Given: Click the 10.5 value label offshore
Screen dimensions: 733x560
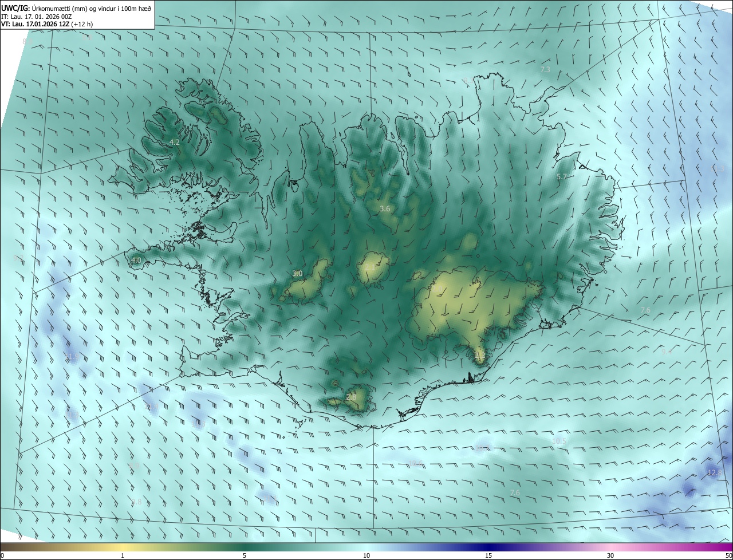Looking at the screenshot, I should pyautogui.click(x=559, y=441).
